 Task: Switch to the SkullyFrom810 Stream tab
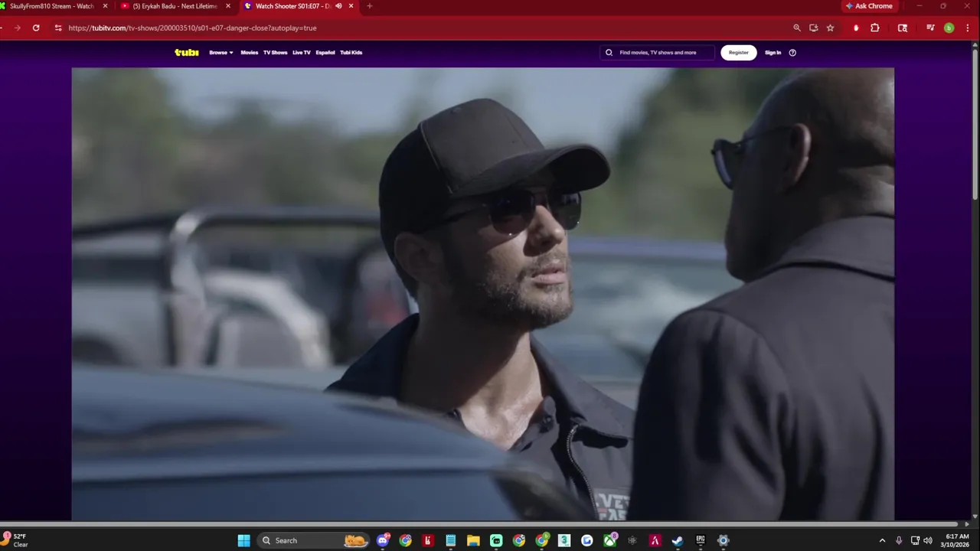coord(52,6)
